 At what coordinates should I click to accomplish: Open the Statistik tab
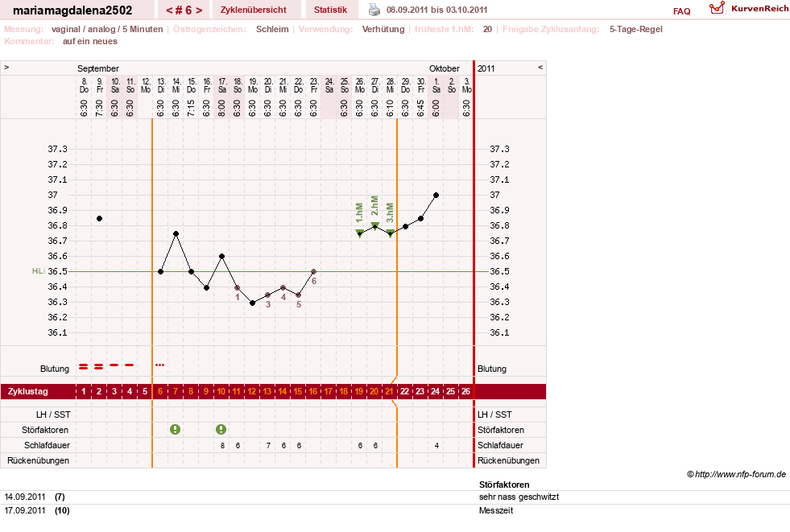(330, 10)
